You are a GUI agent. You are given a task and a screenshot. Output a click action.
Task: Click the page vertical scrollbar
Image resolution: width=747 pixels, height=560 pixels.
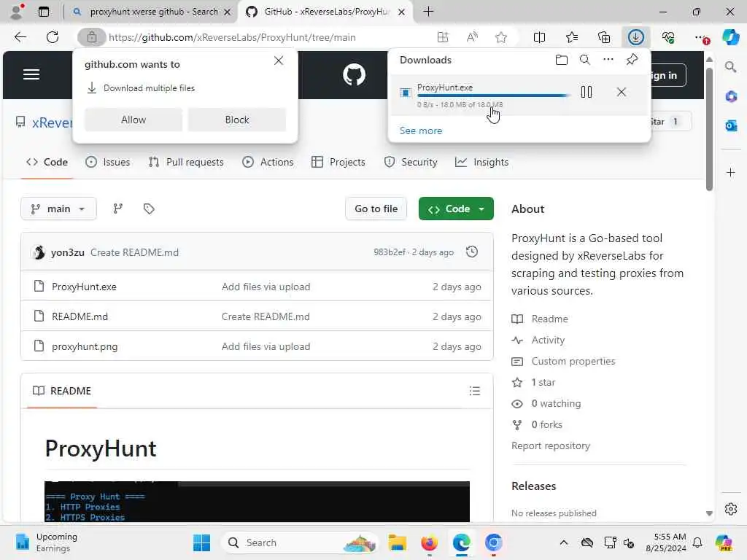pos(709,130)
